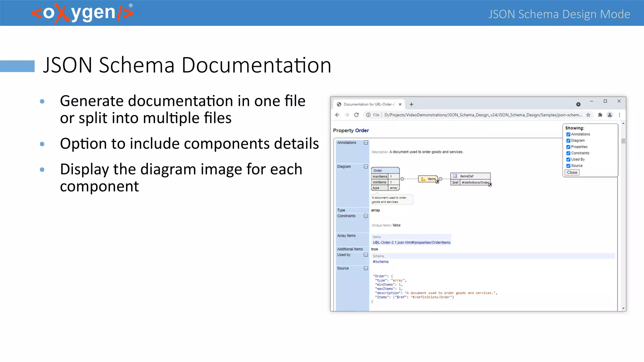Collapse the Annotations section
The image size is (644, 362).
366,143
